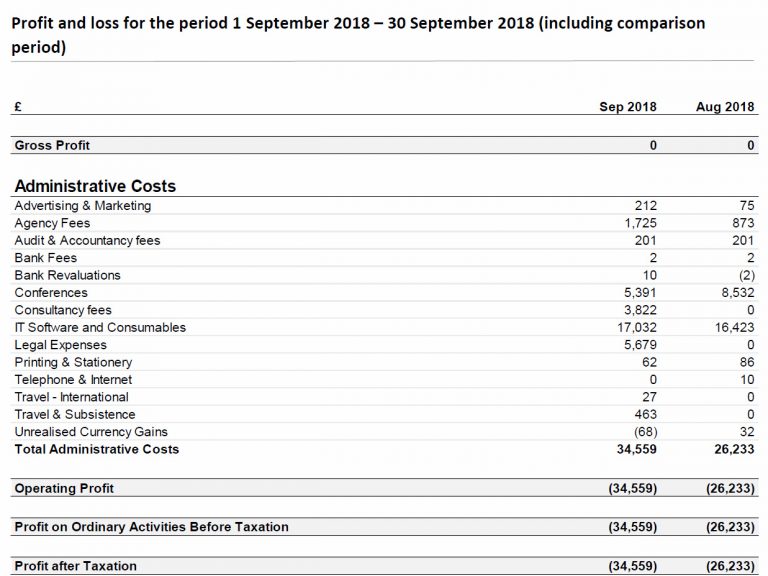Click the Aug 2018 column header
768x576 pixels.
pos(725,107)
